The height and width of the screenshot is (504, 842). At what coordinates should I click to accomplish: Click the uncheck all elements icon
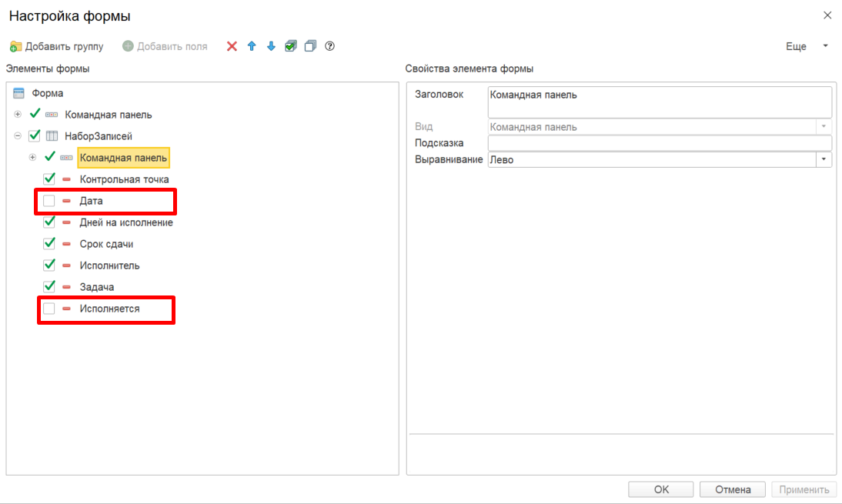click(x=310, y=46)
